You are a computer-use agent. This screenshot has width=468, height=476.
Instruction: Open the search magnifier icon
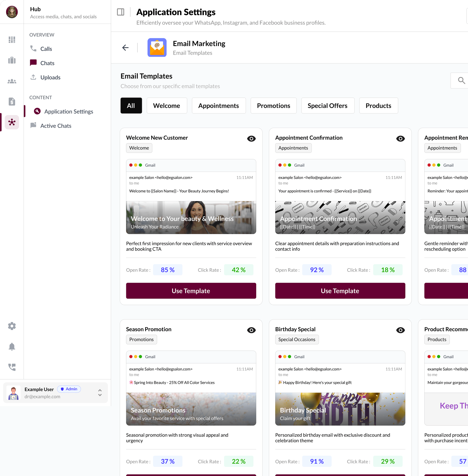[x=461, y=80]
